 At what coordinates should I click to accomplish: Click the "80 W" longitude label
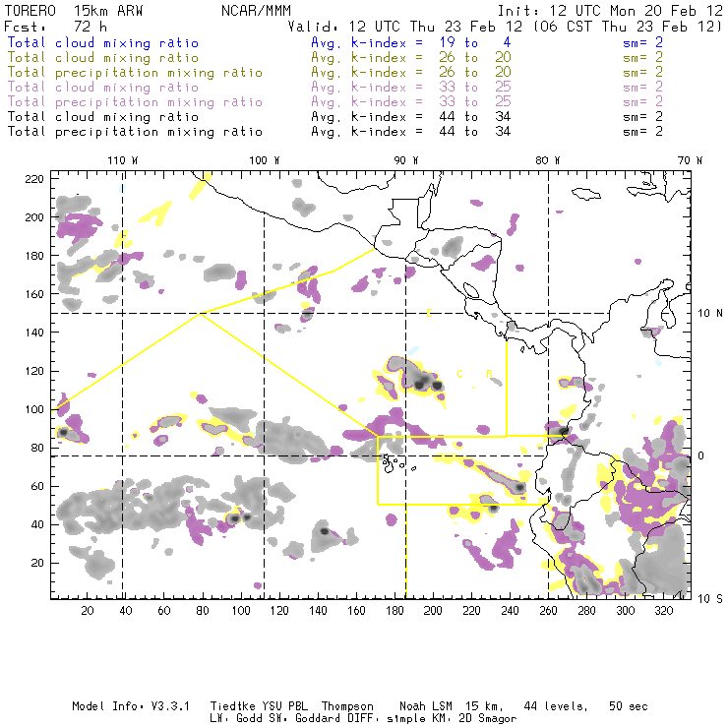[x=547, y=160]
